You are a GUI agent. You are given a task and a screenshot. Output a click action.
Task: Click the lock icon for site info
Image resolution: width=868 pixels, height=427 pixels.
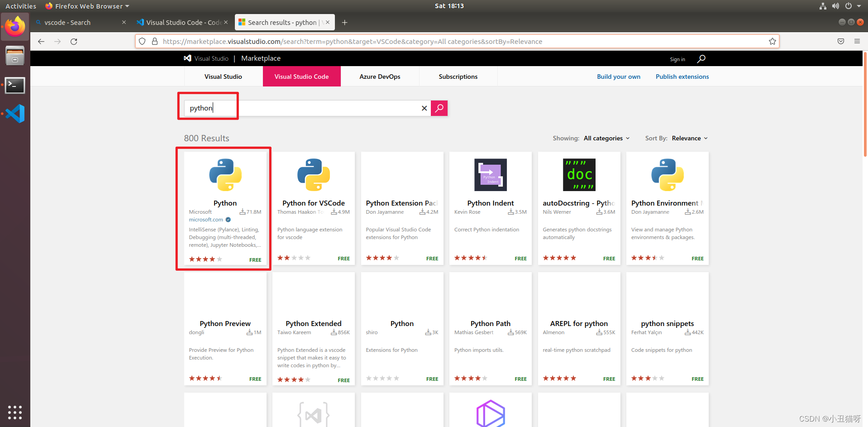click(155, 41)
